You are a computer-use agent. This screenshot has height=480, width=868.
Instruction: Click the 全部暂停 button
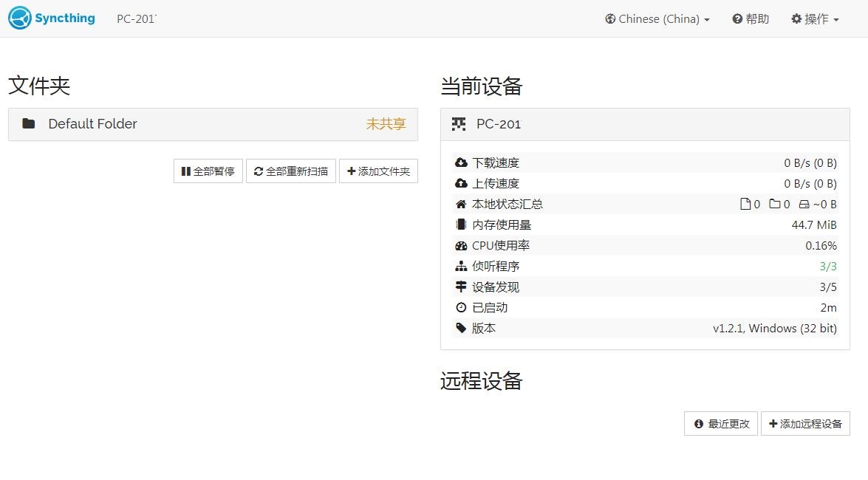pos(208,171)
